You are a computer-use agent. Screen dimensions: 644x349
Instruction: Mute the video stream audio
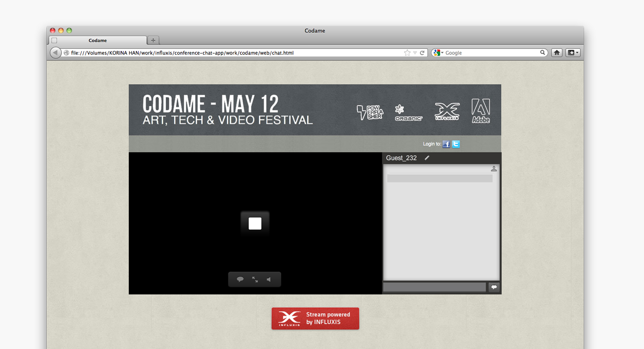(x=269, y=280)
